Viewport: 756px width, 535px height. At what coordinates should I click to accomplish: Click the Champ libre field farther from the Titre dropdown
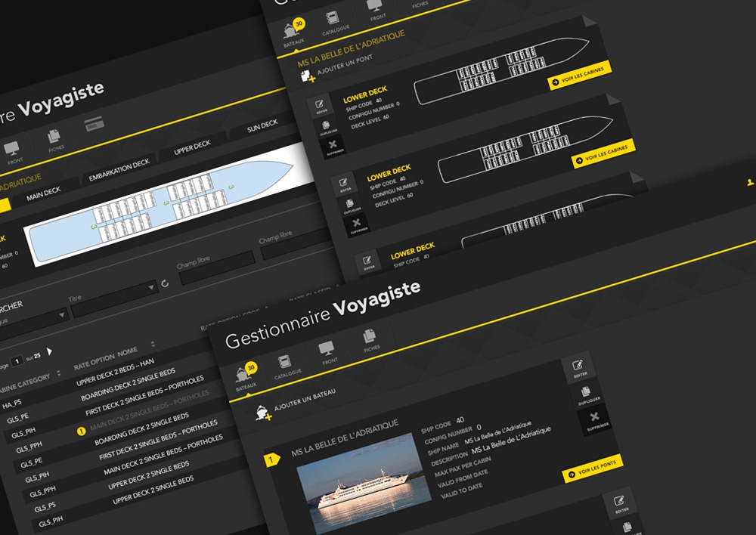point(298,243)
